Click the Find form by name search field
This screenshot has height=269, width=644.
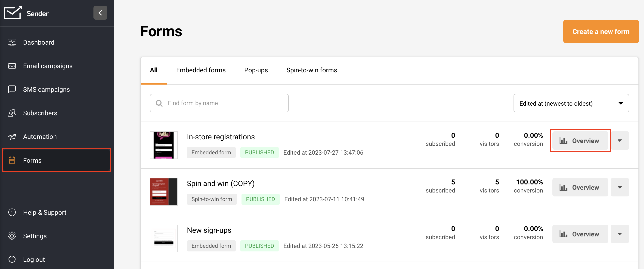[219, 103]
